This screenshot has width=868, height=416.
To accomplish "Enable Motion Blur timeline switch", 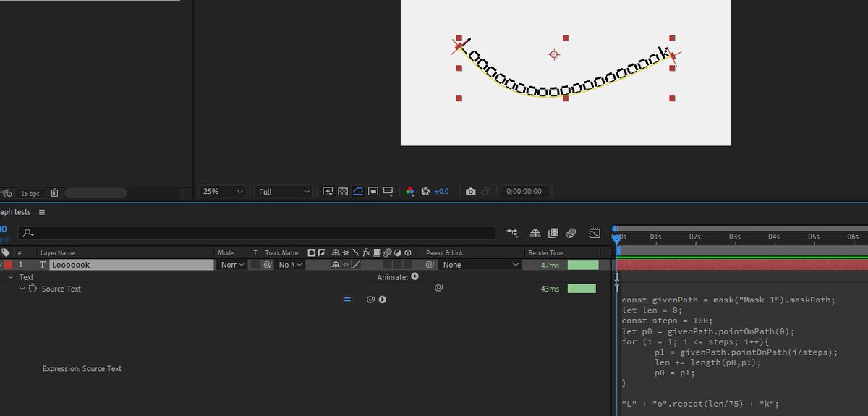I will point(571,233).
